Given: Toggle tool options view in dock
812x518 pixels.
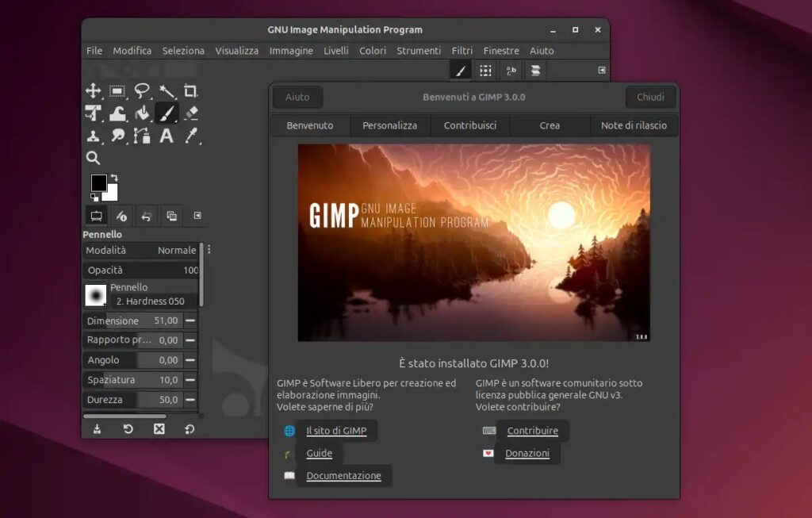Looking at the screenshot, I should pos(96,215).
